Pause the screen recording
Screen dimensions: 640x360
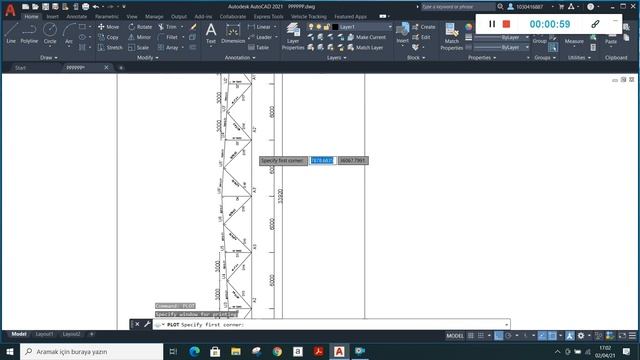(492, 24)
